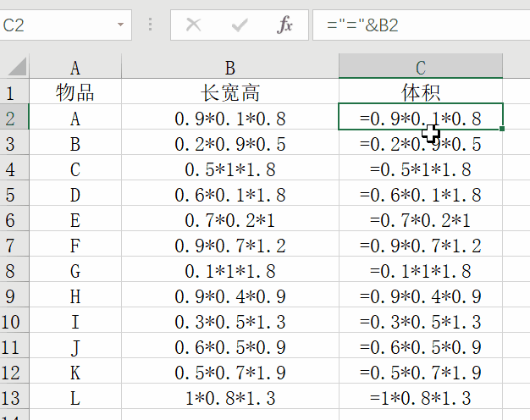
Task: Click in the formula bar text ="="&B2
Action: (362, 25)
